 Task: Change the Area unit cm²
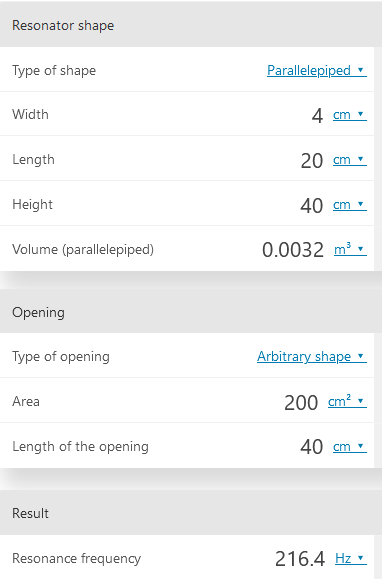347,401
